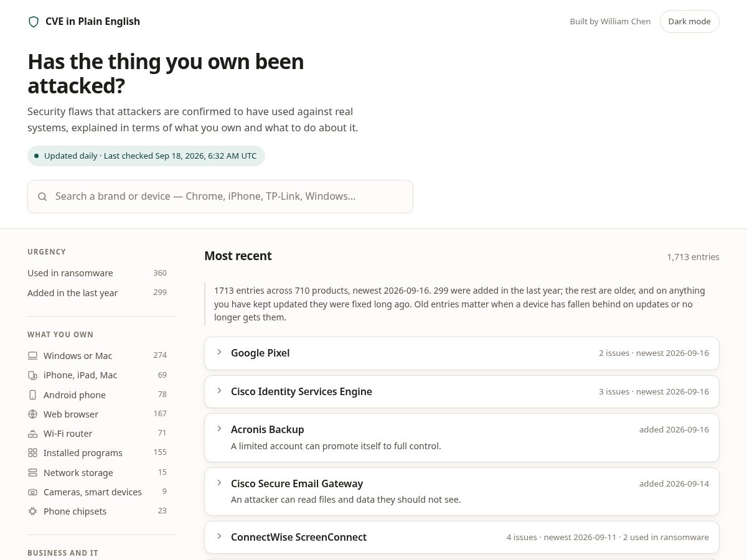The height and width of the screenshot is (560, 747).
Task: Filter by Used in ransomware
Action: [x=97, y=273]
